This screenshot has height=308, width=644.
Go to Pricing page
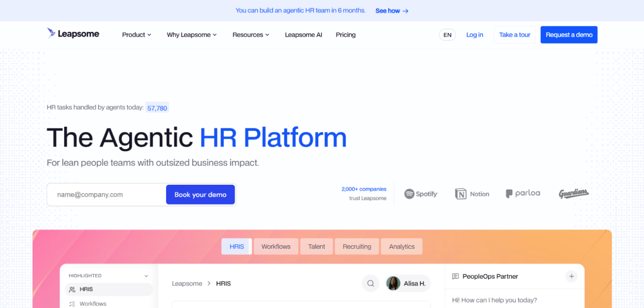coord(346,35)
